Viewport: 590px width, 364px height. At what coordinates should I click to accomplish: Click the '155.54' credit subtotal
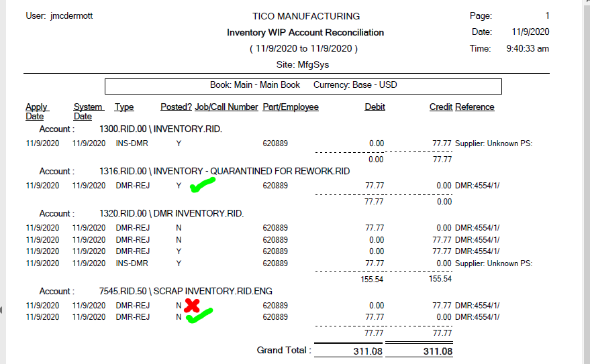[x=440, y=279]
